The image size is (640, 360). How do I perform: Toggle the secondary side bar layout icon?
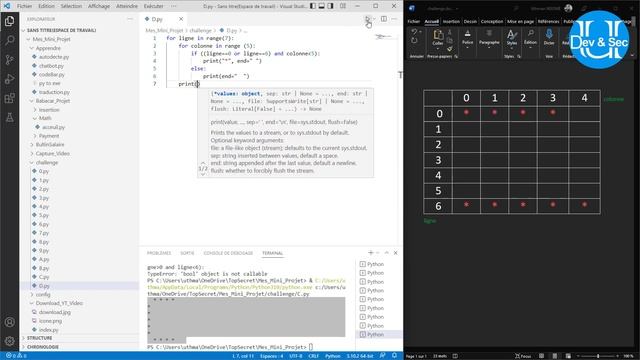(331, 6)
